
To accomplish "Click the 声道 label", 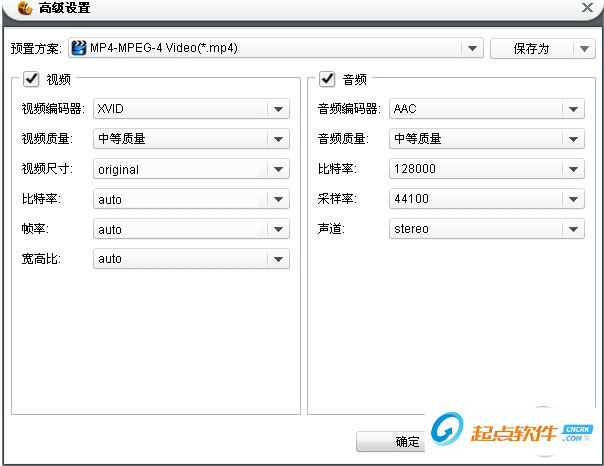I will [331, 229].
